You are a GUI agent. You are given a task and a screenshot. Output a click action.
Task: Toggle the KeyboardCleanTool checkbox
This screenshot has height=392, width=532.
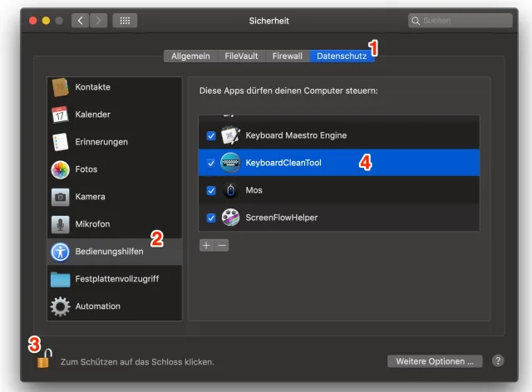[211, 163]
